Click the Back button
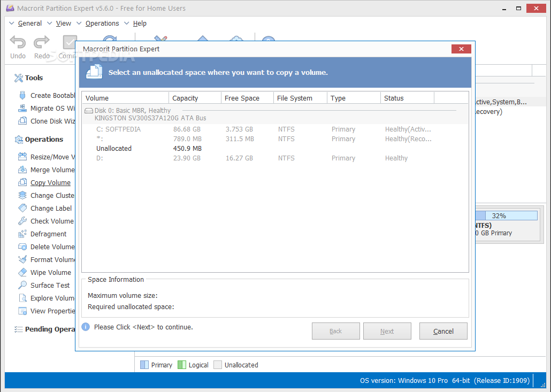 (335, 331)
